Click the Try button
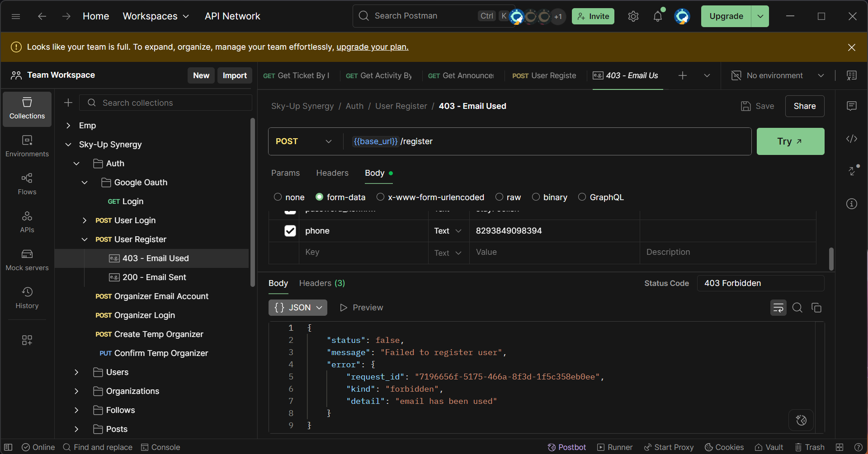 (790, 141)
